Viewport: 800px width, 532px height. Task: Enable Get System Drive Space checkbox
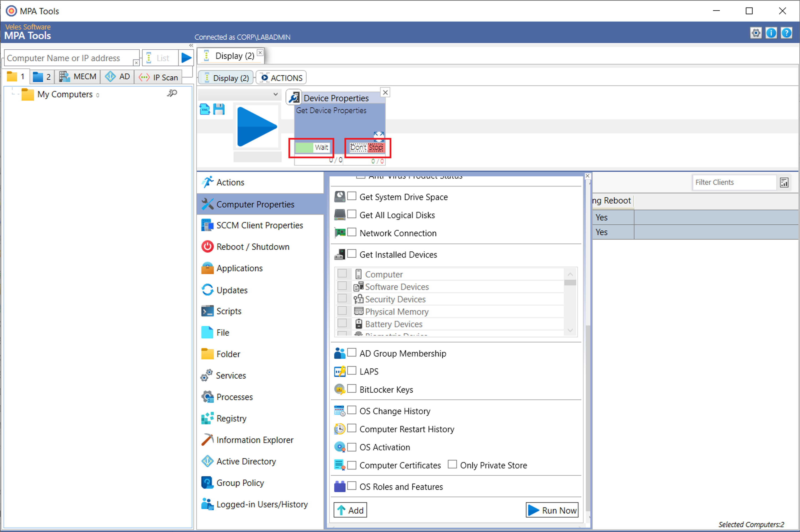pos(352,196)
